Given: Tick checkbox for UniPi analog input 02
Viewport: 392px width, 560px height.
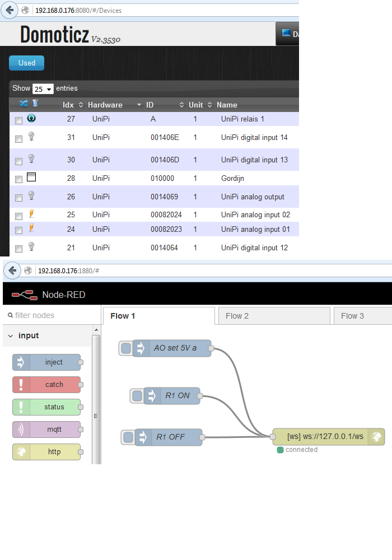Looking at the screenshot, I should 19,216.
